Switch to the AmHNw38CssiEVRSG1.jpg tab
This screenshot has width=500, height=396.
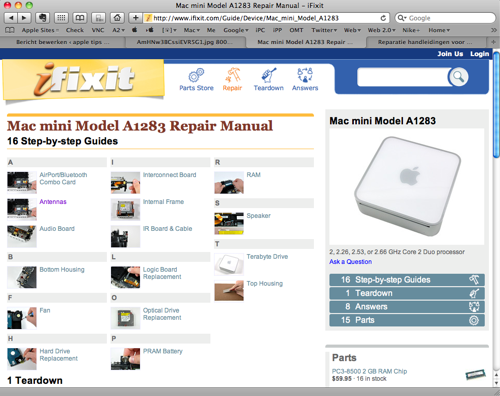(185, 42)
